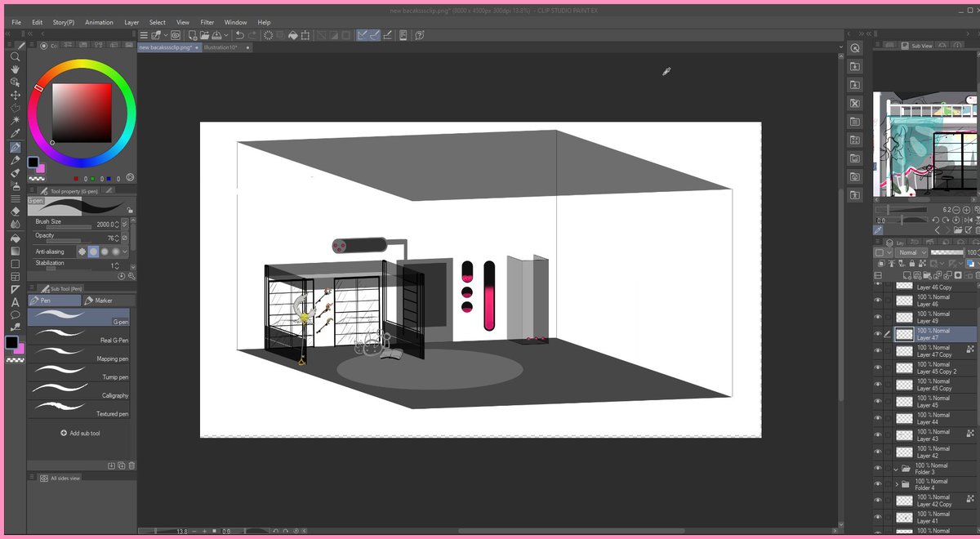The image size is (980, 539).
Task: Select the Hand move tool
Action: [15, 70]
